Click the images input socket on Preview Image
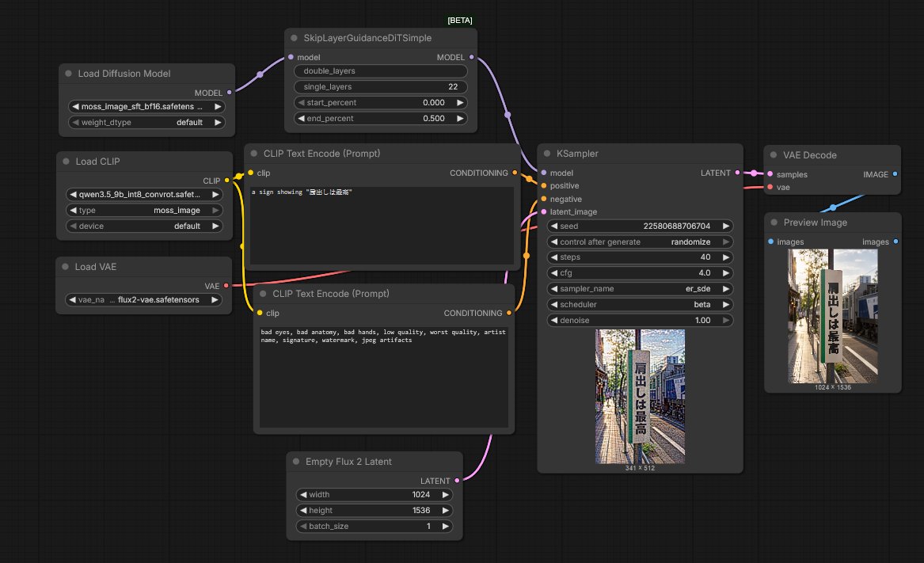This screenshot has width=924, height=563. (x=770, y=242)
